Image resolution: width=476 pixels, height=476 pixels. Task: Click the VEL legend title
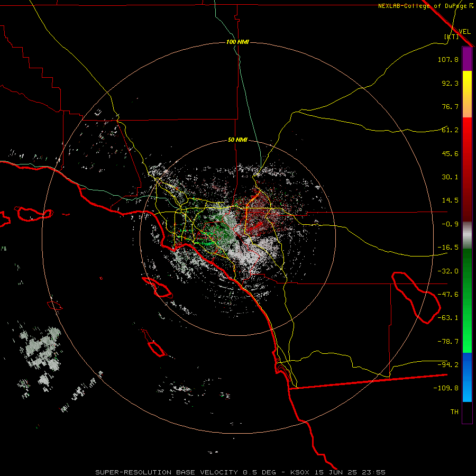point(464,31)
